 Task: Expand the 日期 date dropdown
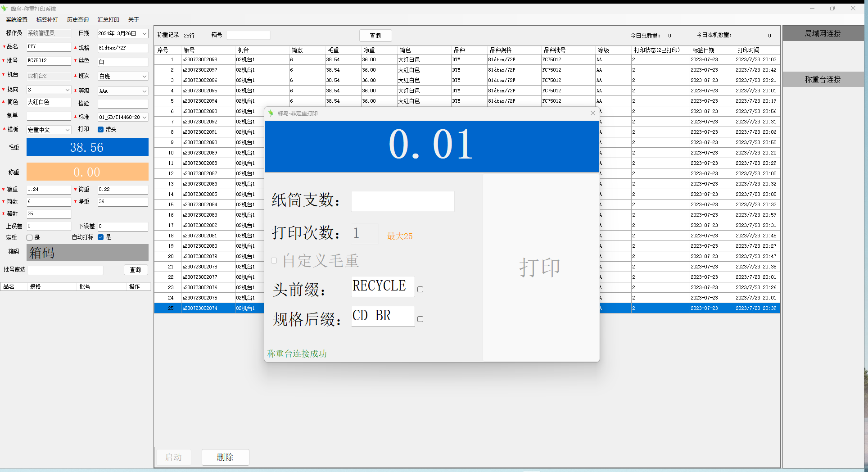(x=145, y=34)
